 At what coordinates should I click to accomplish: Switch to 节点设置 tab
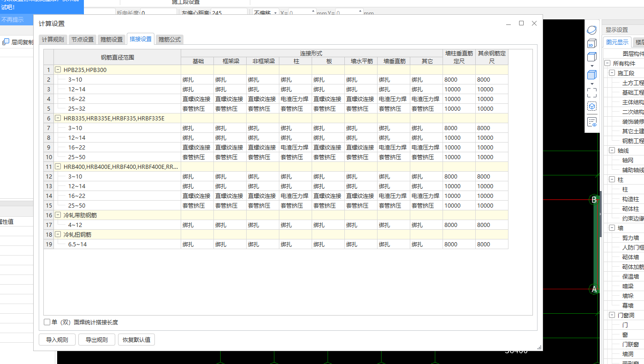coord(83,40)
